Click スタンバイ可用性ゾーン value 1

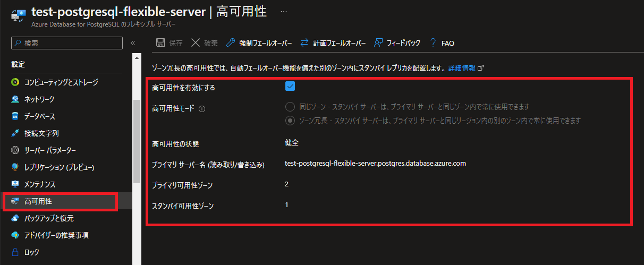point(287,204)
